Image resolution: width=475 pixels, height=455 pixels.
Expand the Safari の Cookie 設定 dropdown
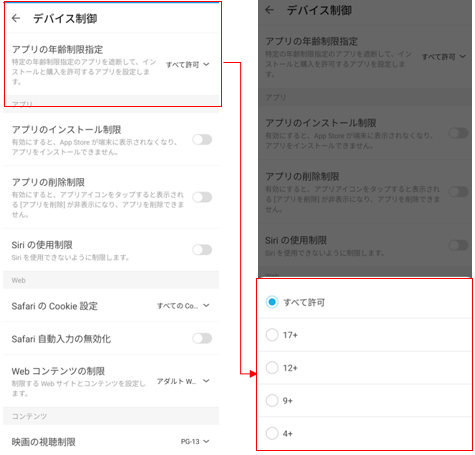[x=183, y=305]
